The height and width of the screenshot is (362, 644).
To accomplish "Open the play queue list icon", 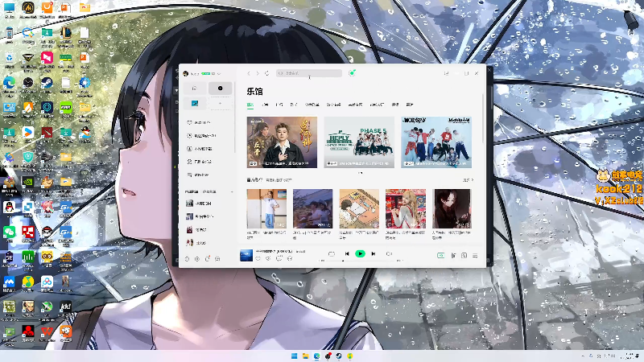I will point(475,255).
